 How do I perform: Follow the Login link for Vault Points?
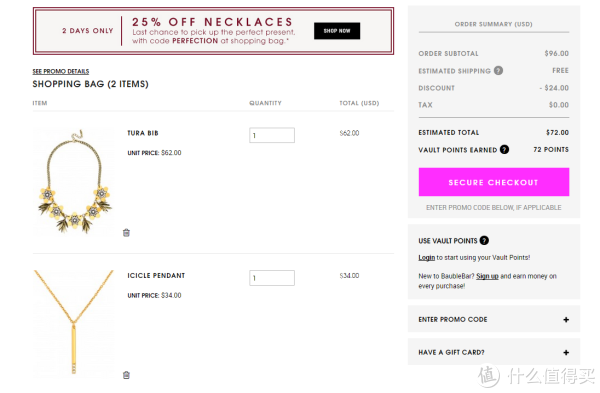[426, 258]
